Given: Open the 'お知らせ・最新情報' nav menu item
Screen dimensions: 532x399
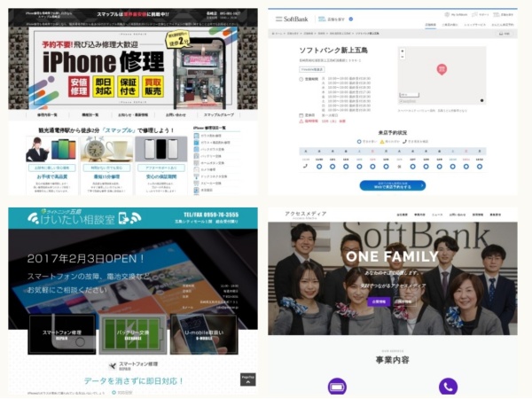Looking at the screenshot, I should click(133, 115).
